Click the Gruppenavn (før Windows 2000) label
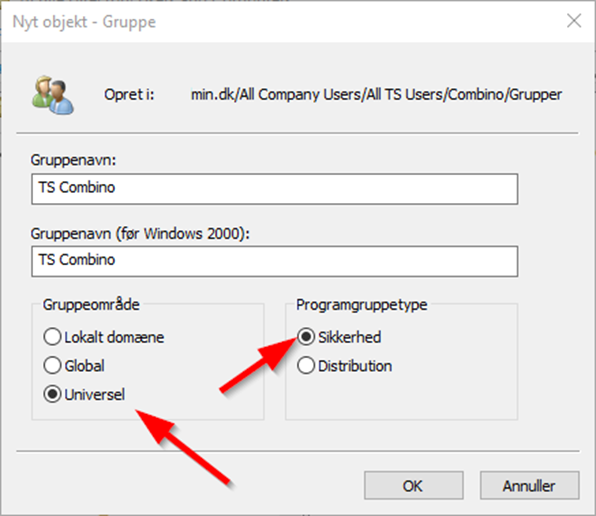 point(140,234)
